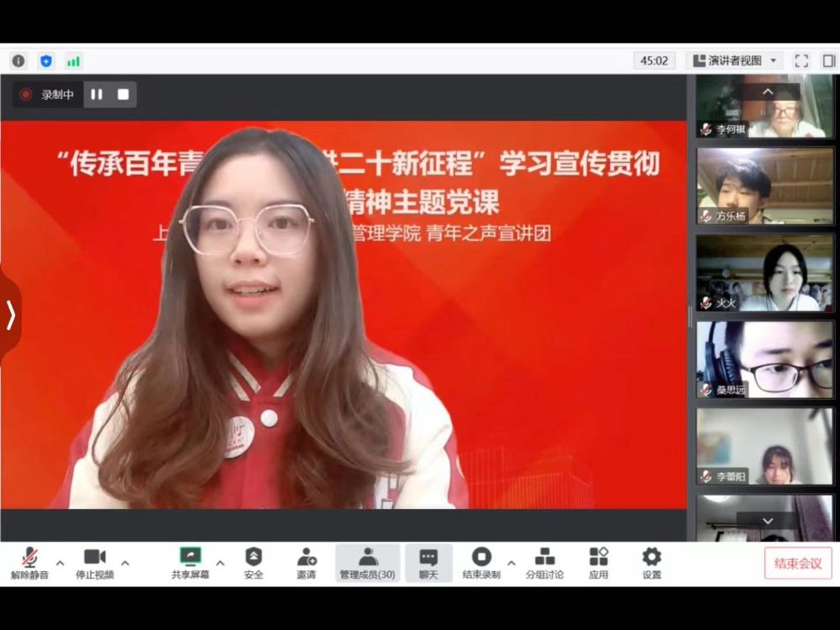Image resolution: width=840 pixels, height=630 pixels.
Task: Select 李蕾阳 video thumbnail
Action: tap(764, 446)
